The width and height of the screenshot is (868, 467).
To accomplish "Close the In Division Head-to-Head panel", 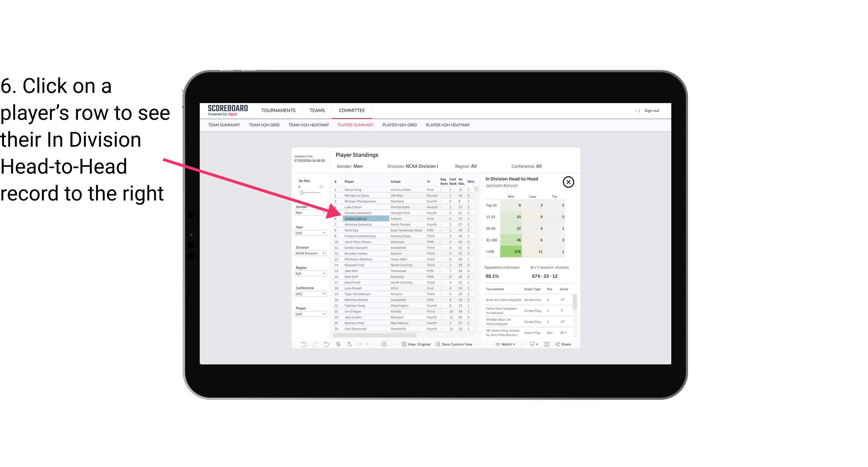I will pos(569,182).
